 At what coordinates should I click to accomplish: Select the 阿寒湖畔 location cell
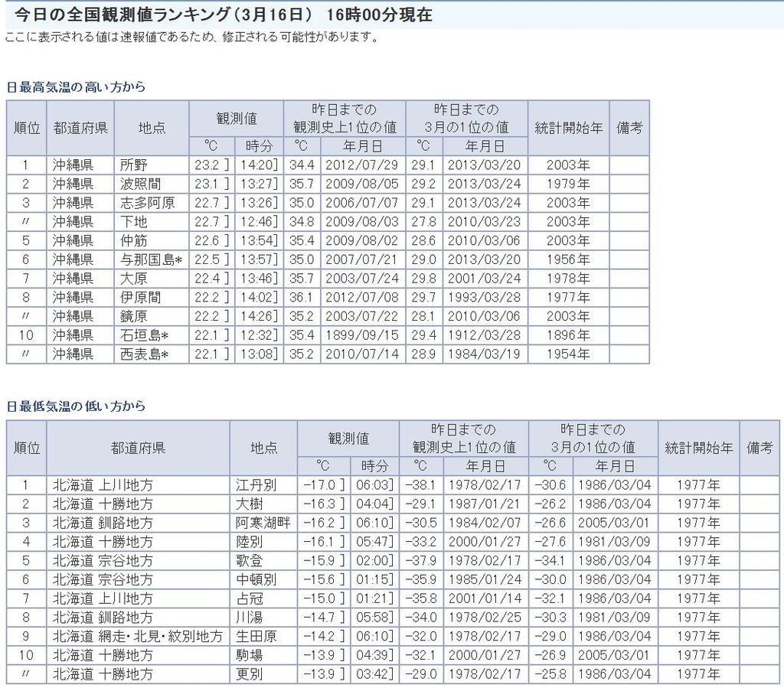[x=262, y=523]
